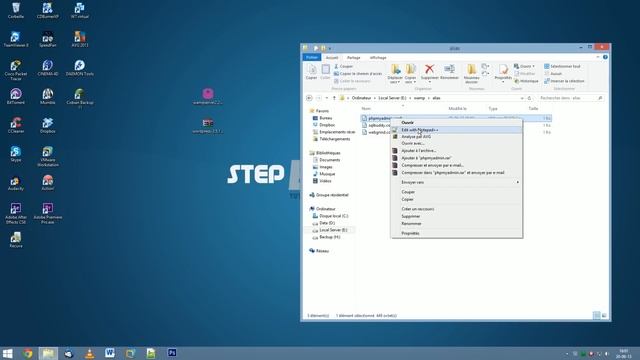The image size is (640, 360).
Task: Switch to the Partage ribbon tab
Action: click(353, 58)
